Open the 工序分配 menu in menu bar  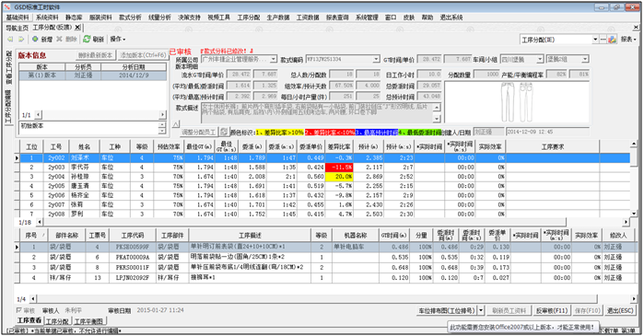[249, 17]
